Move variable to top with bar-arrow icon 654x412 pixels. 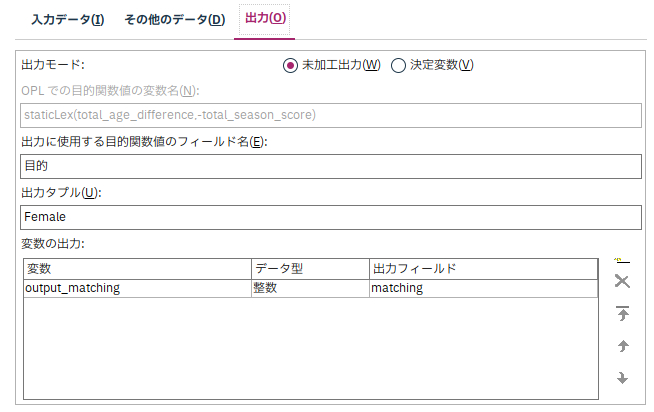coord(622,313)
